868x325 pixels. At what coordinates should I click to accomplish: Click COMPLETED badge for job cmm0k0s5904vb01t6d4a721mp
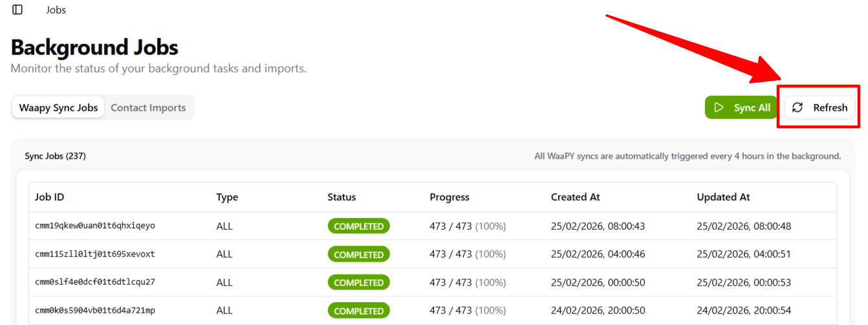(358, 311)
